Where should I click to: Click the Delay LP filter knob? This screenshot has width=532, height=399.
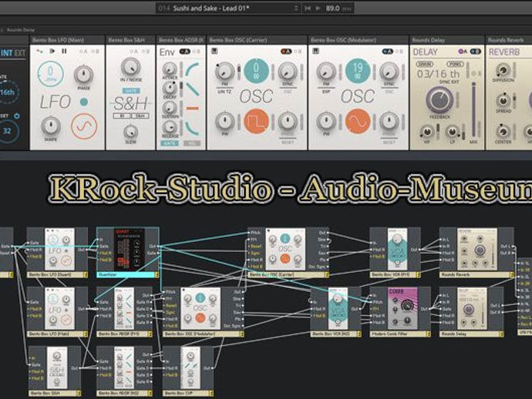452,132
